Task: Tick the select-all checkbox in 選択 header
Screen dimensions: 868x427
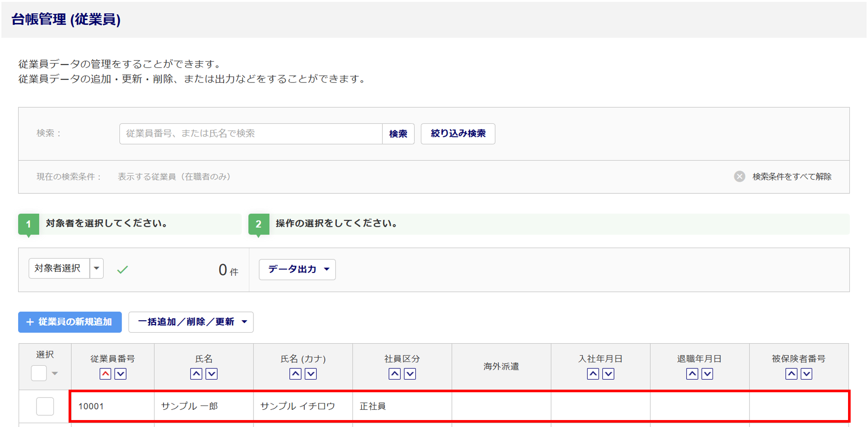Action: pyautogui.click(x=39, y=373)
